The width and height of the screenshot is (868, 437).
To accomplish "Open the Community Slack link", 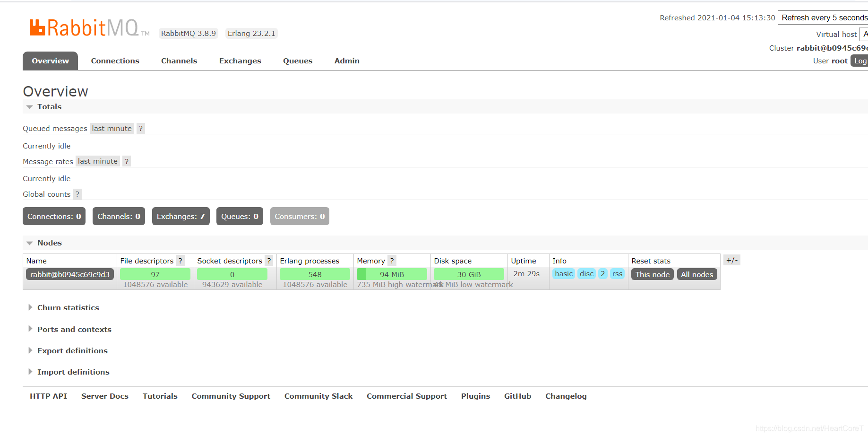I will [318, 396].
